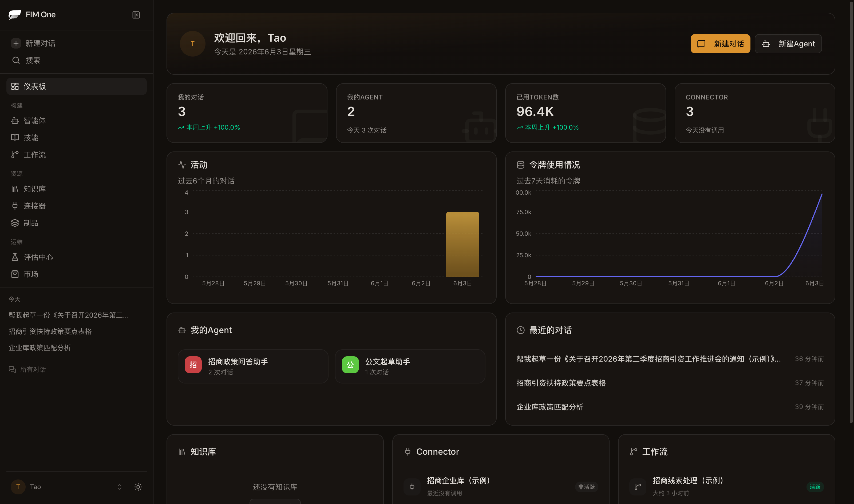The image size is (854, 504).
Task: Click the CONNECTOR stat card
Action: (755, 113)
